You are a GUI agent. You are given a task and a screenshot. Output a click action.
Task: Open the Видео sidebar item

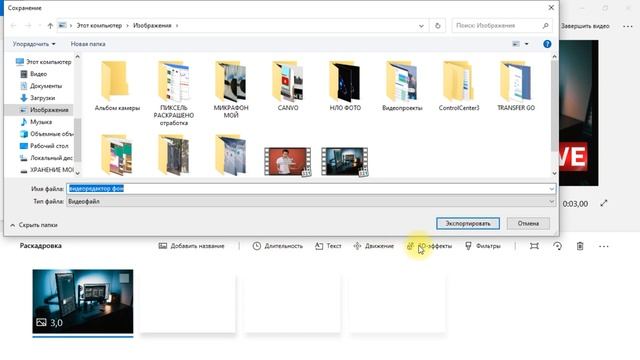click(x=39, y=74)
